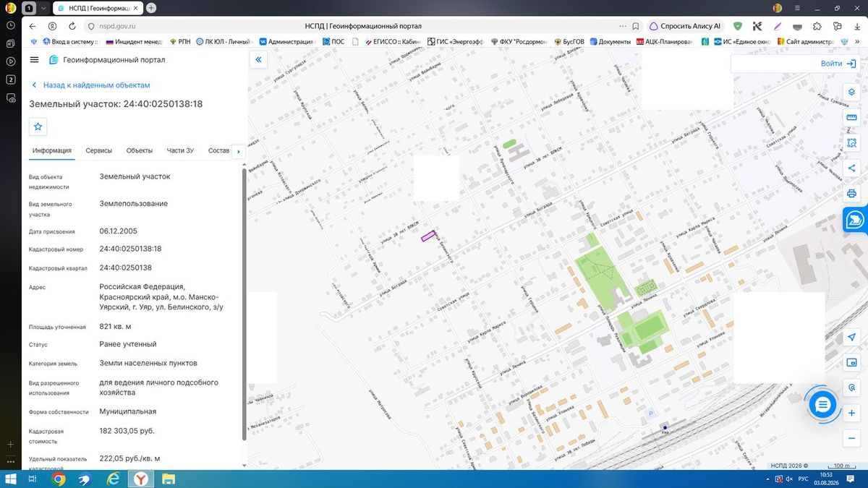
Task: Reload the nspd.gov.ru page
Action: [72, 26]
